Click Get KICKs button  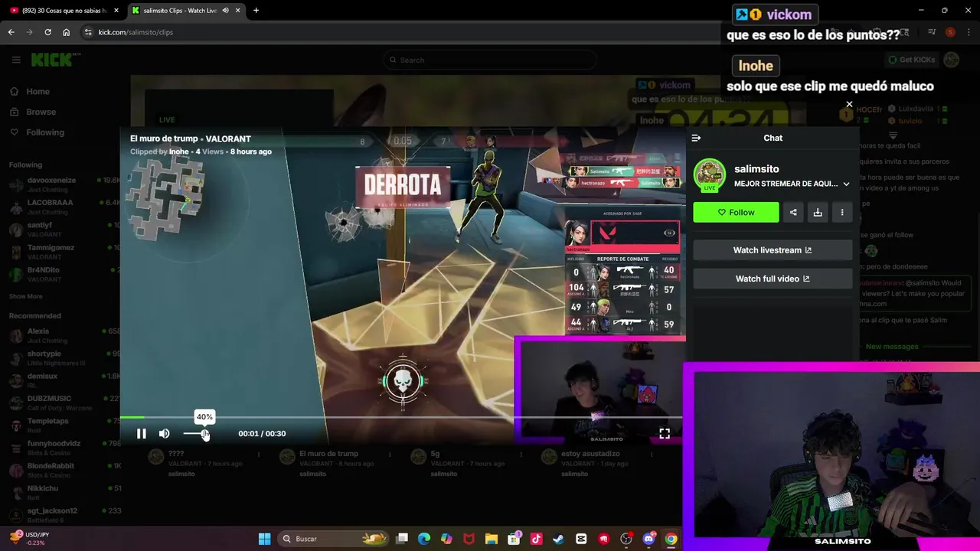[911, 60]
